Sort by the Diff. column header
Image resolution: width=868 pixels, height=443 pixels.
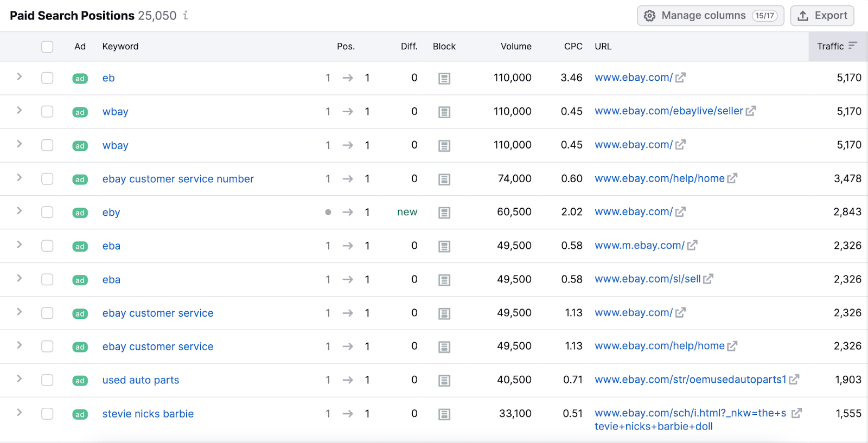409,47
